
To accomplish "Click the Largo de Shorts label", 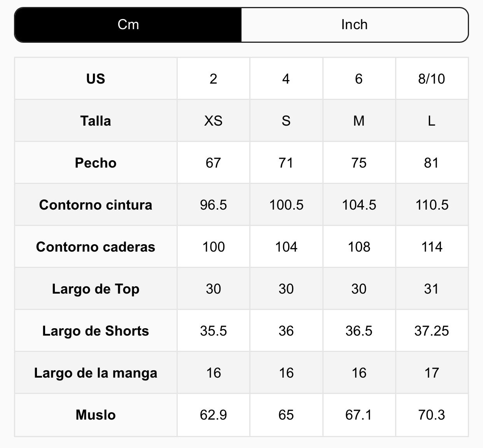I will tap(96, 331).
